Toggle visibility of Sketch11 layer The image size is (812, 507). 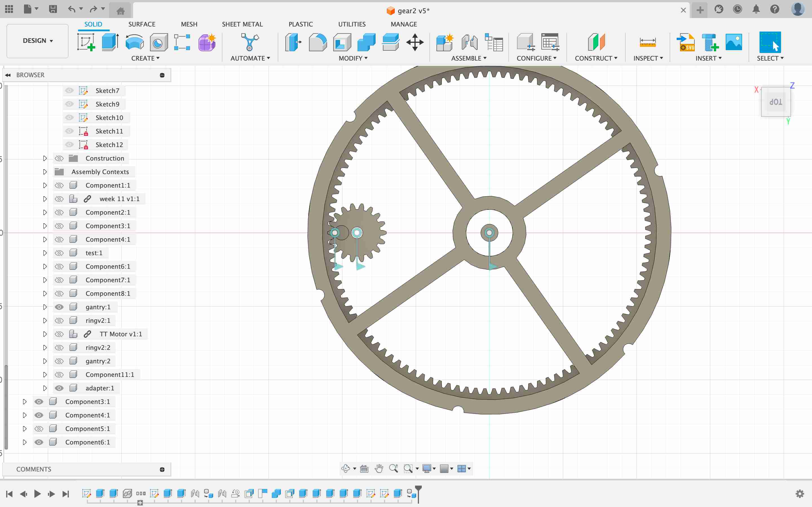pos(69,131)
